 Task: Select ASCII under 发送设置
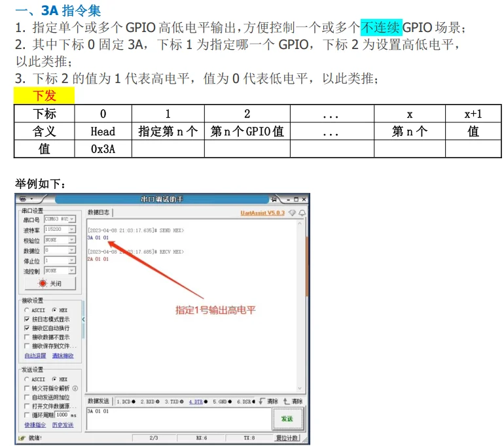point(35,379)
